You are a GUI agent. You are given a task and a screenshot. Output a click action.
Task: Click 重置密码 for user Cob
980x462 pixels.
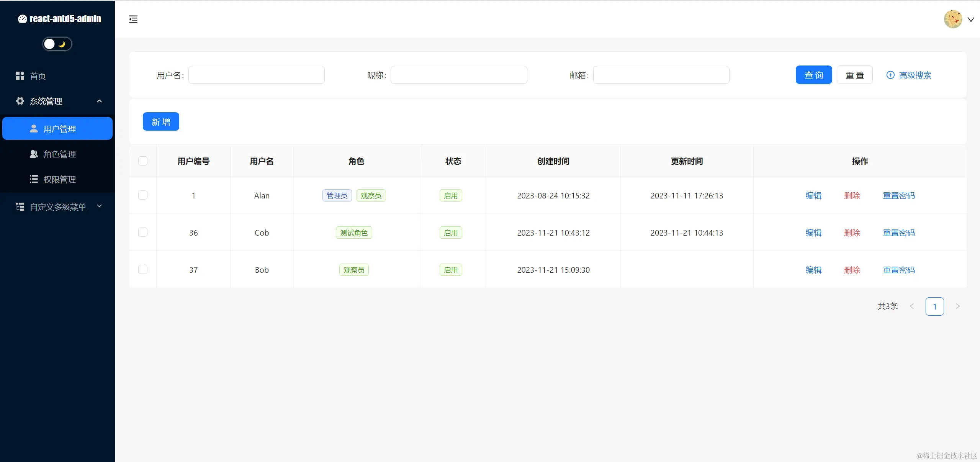(899, 233)
